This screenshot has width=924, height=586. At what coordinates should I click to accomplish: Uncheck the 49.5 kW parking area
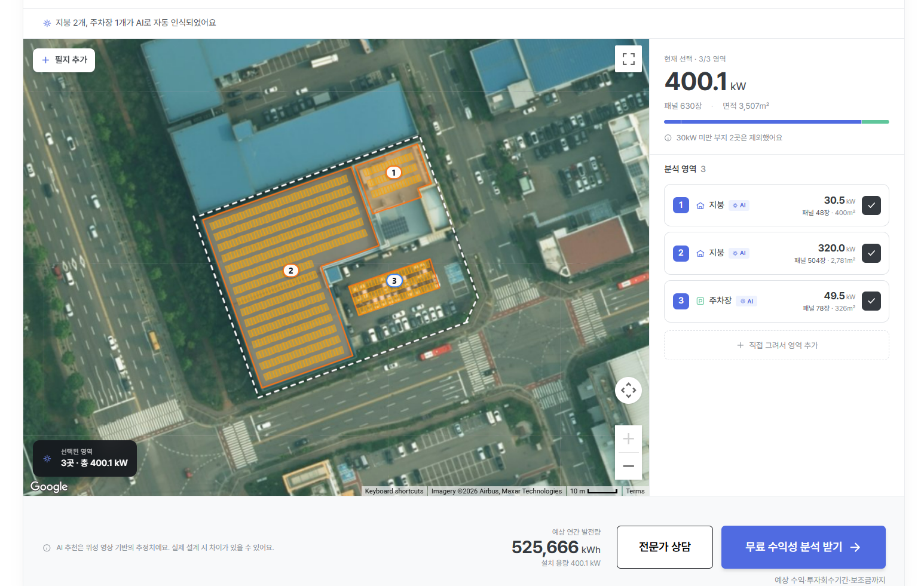pyautogui.click(x=871, y=301)
